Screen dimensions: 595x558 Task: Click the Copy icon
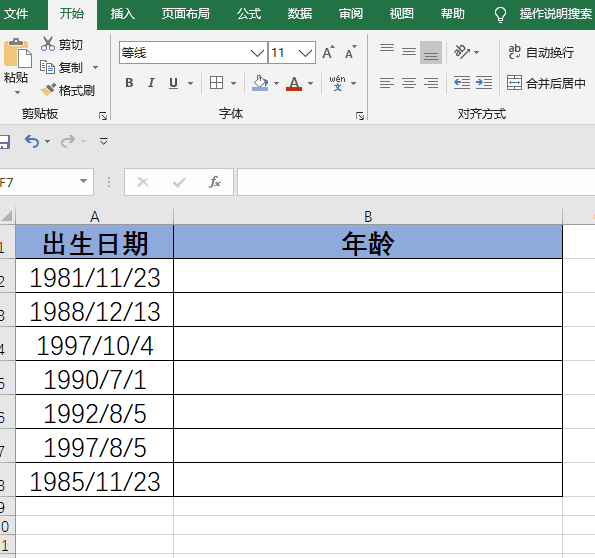coord(47,67)
